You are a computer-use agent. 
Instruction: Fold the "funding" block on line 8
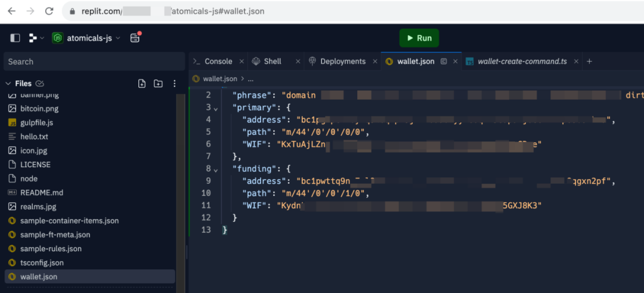click(x=216, y=169)
